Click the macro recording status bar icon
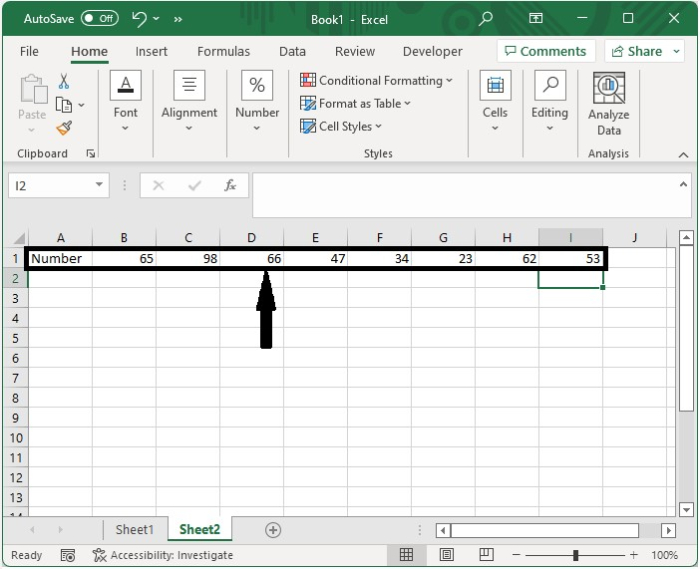The image size is (700, 569). point(67,555)
